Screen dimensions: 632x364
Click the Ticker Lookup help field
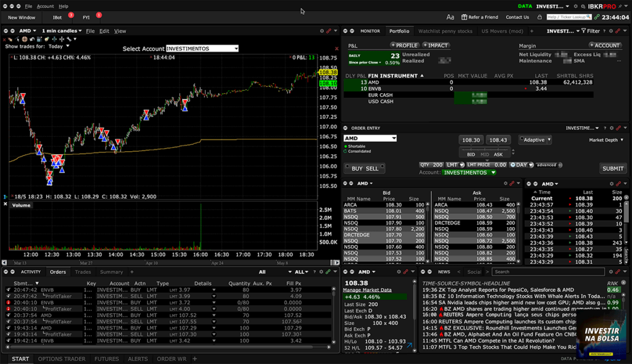pyautogui.click(x=568, y=17)
